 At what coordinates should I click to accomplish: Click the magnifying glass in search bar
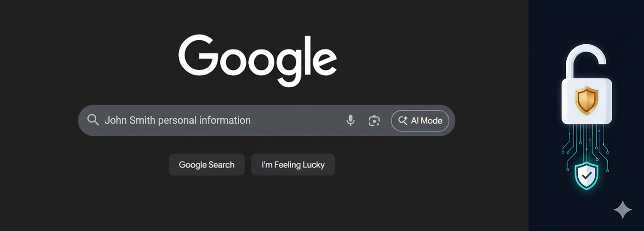(x=93, y=120)
